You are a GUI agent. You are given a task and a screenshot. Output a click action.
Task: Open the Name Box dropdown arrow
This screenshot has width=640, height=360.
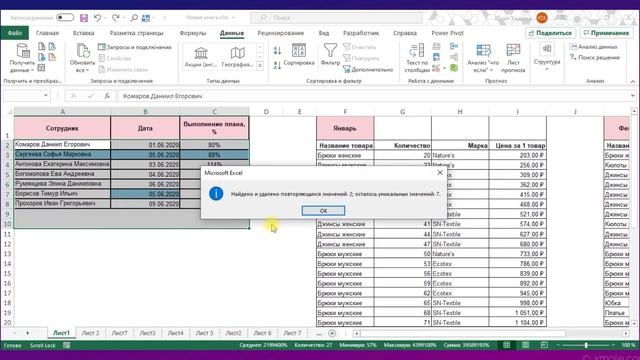click(46, 96)
